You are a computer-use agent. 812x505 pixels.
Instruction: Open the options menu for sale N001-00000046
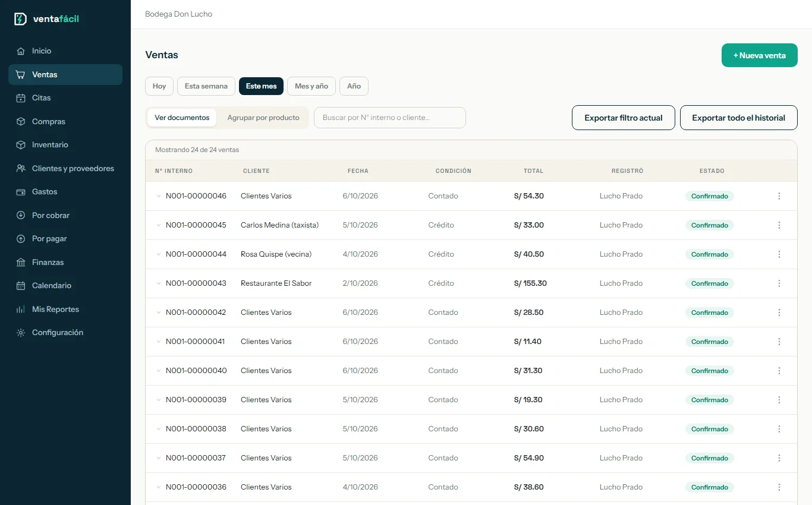point(779,196)
